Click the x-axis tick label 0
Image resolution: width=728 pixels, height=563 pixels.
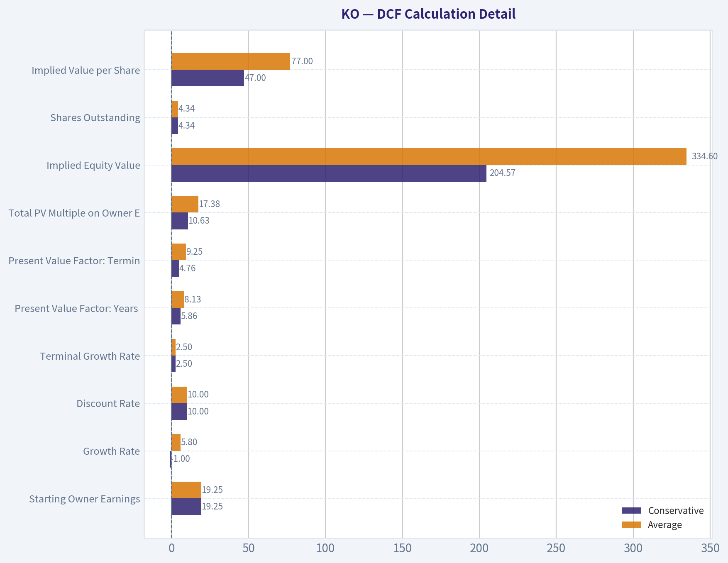[x=171, y=548]
